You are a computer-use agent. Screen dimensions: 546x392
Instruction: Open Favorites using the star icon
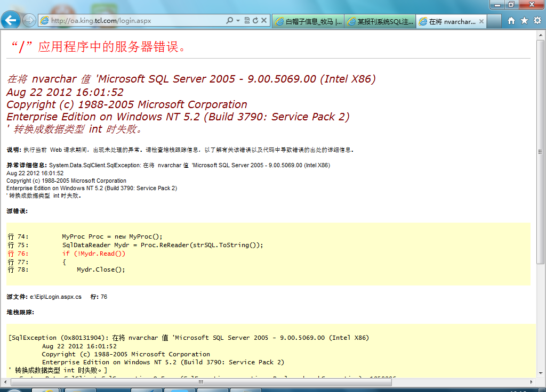[x=525, y=21]
